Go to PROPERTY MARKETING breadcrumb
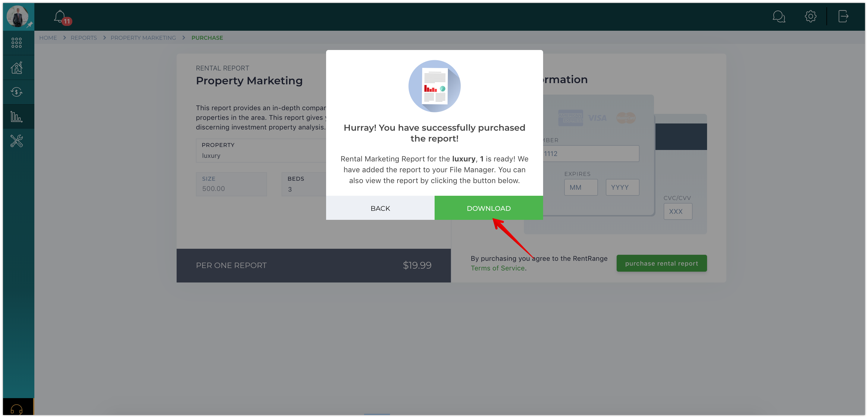This screenshot has width=868, height=418. tap(143, 38)
